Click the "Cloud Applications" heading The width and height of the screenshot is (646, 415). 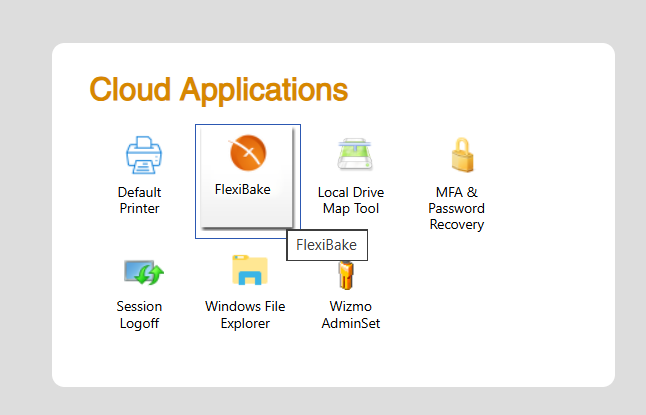[219, 90]
